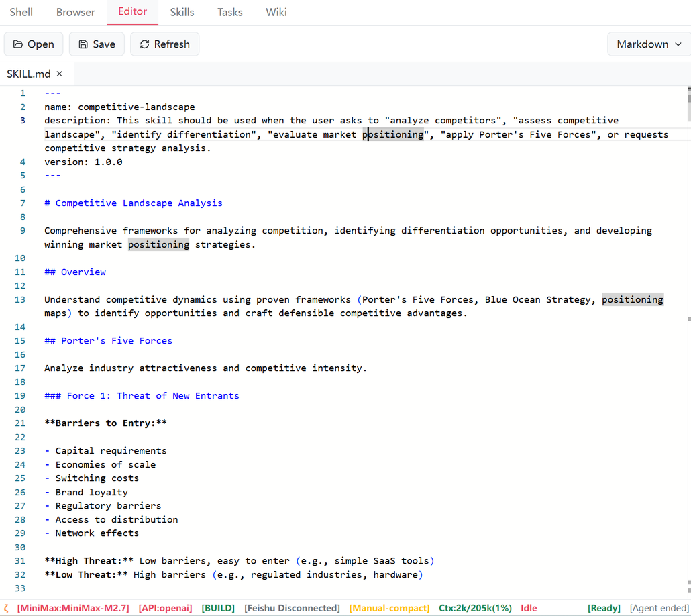Click the Ready status indicator

[603, 608]
